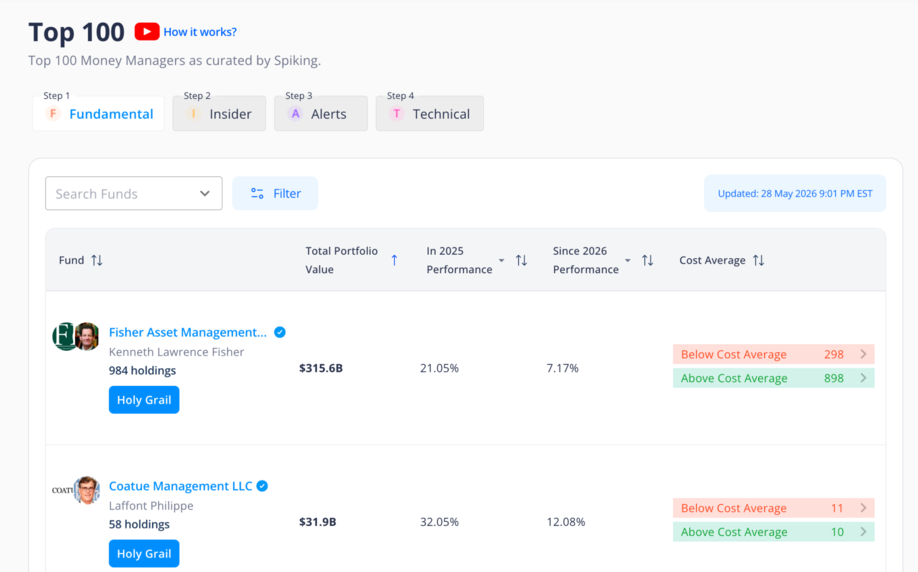918x572 pixels.
Task: Select the 32.05% performance value
Action: [439, 522]
